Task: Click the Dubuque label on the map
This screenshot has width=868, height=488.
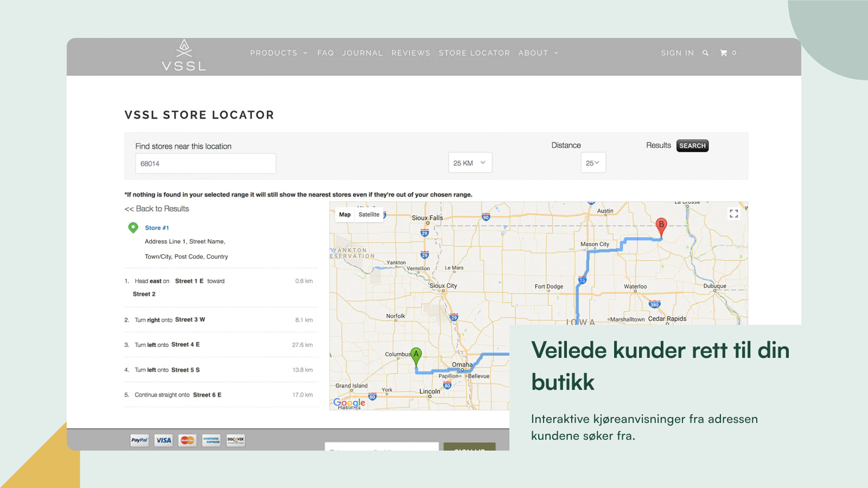Action: click(714, 286)
